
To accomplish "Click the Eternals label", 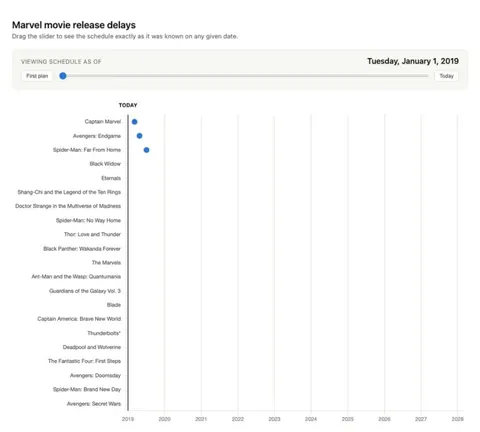I will (111, 178).
